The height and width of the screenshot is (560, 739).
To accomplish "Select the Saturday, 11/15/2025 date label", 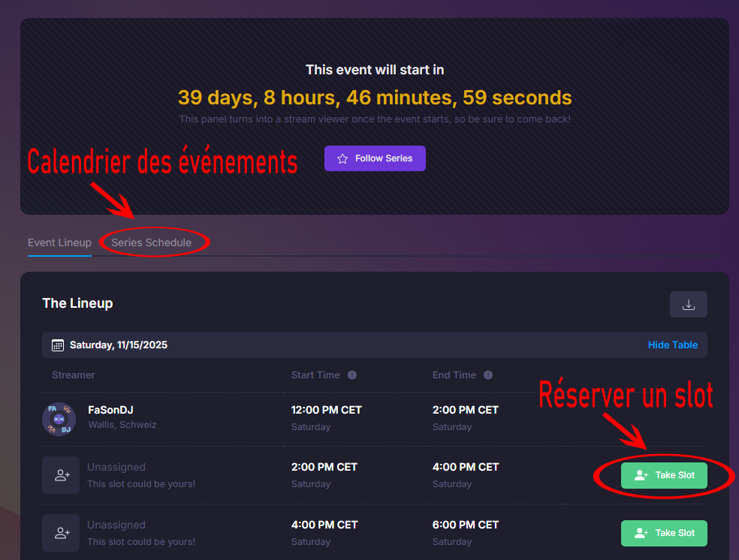I will pyautogui.click(x=119, y=345).
